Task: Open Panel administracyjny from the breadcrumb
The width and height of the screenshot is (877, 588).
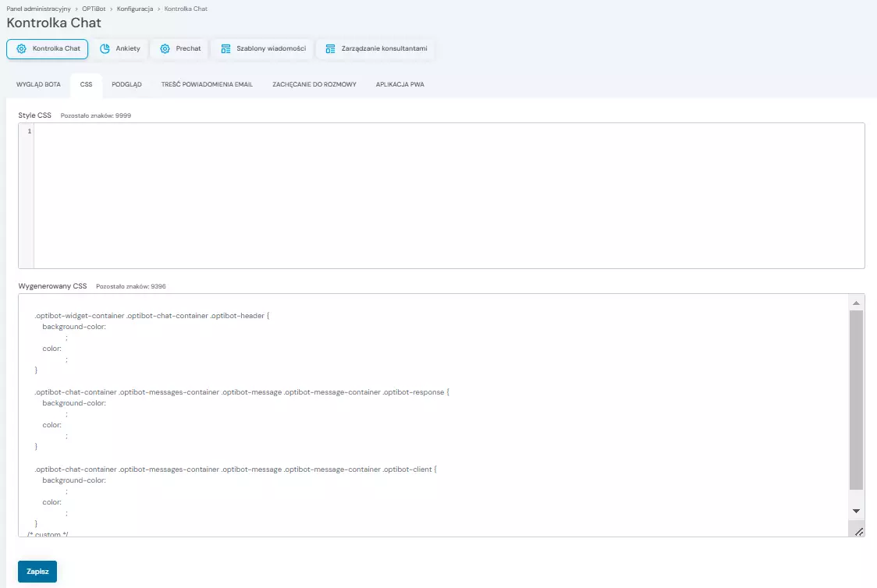Action: coord(37,9)
